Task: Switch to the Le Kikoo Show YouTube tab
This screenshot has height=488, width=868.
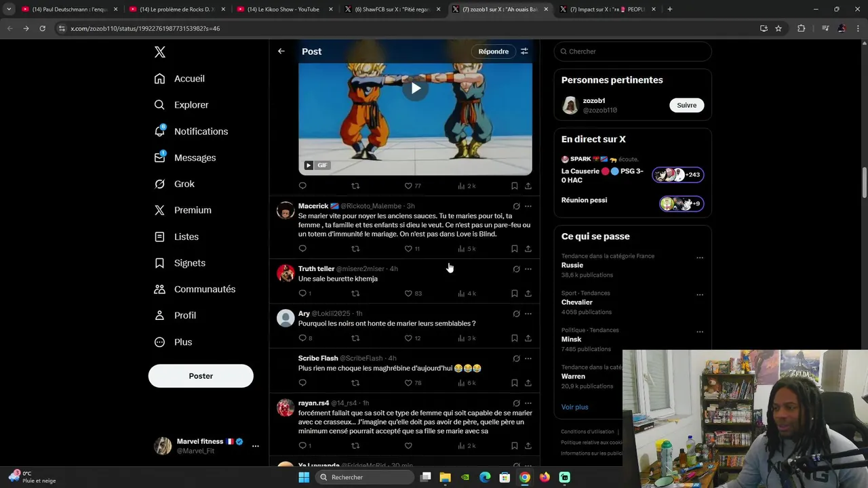Action: (283, 9)
